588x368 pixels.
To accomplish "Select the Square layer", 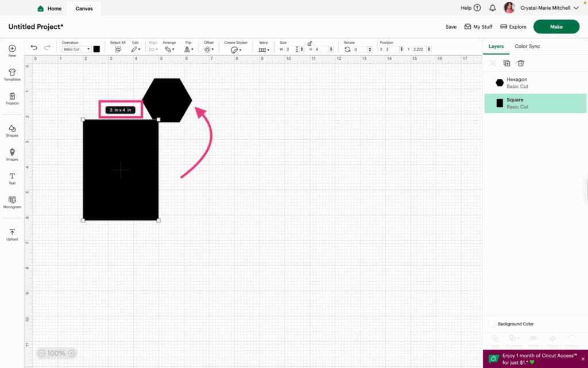I will coord(535,103).
